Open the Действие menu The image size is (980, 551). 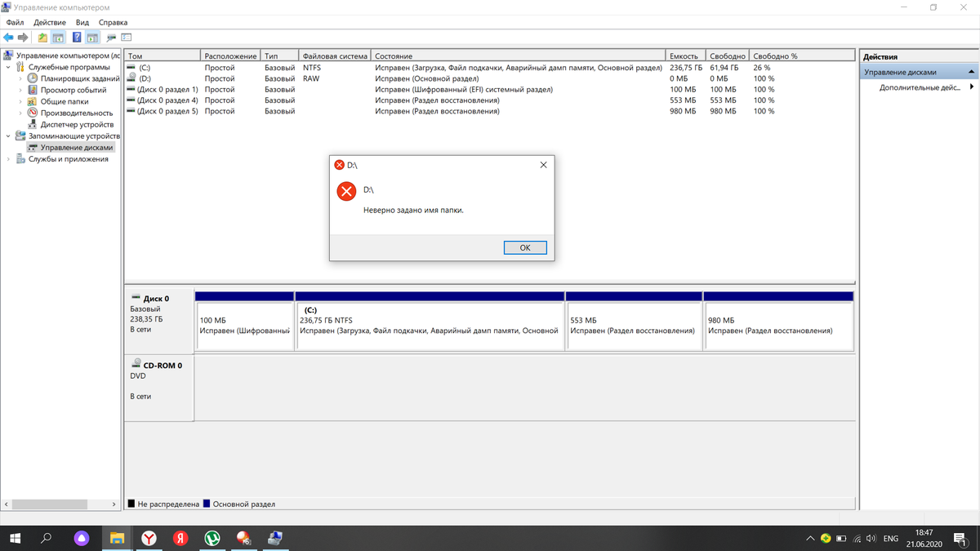[x=50, y=22]
